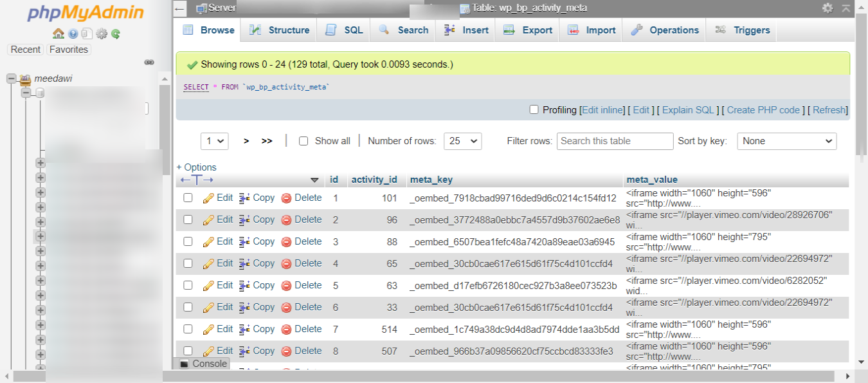The image size is (868, 383).
Task: Open the Browse tab
Action: pyautogui.click(x=209, y=30)
